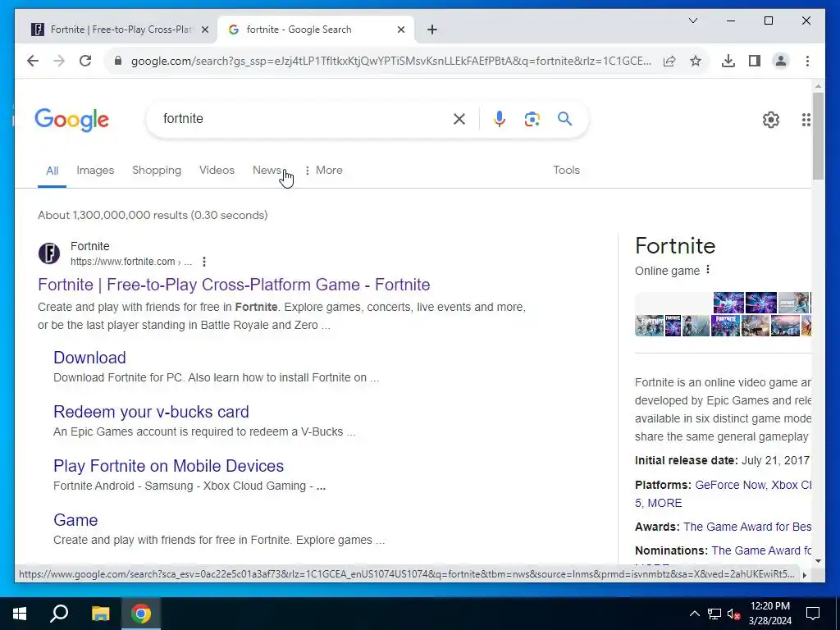
Task: Open Redeem your v-bucks card link
Action: click(151, 412)
